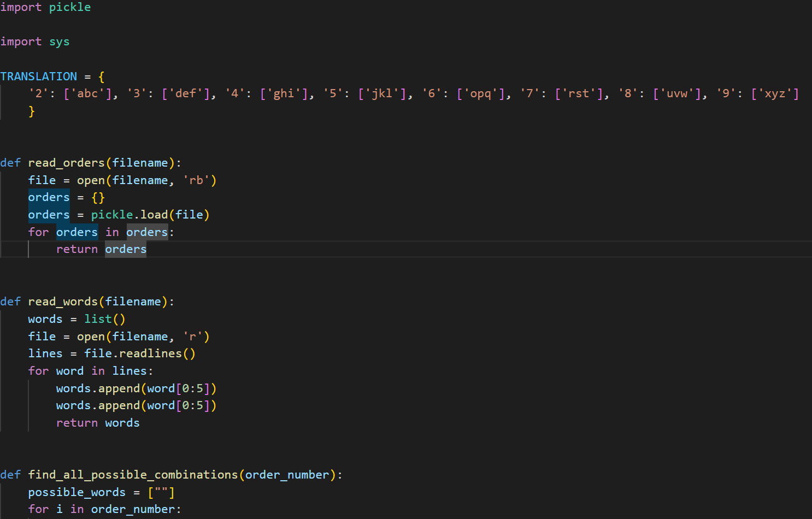
Task: Click the for word in lines loop
Action: [x=90, y=370]
